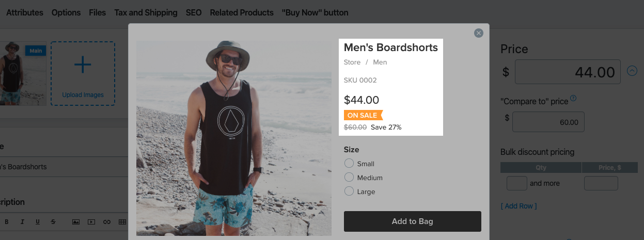Click the italic formatting icon

click(22, 222)
